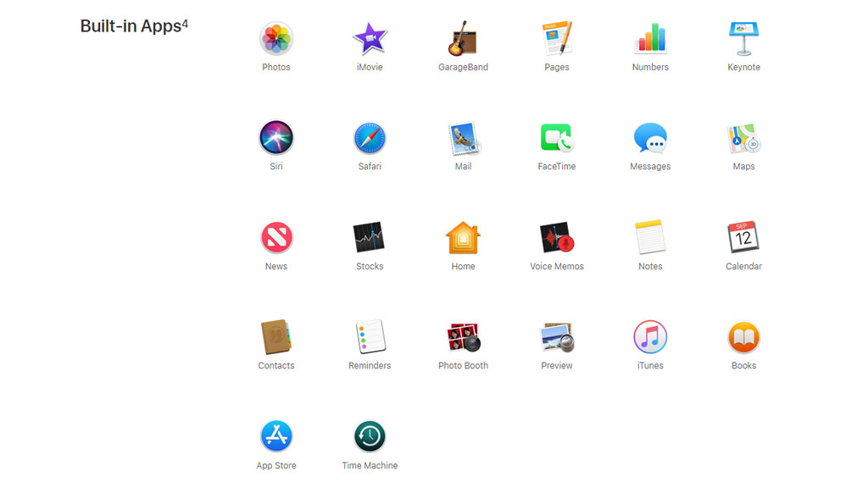This screenshot has width=868, height=498.
Task: Open the Siri icon
Action: click(x=276, y=138)
